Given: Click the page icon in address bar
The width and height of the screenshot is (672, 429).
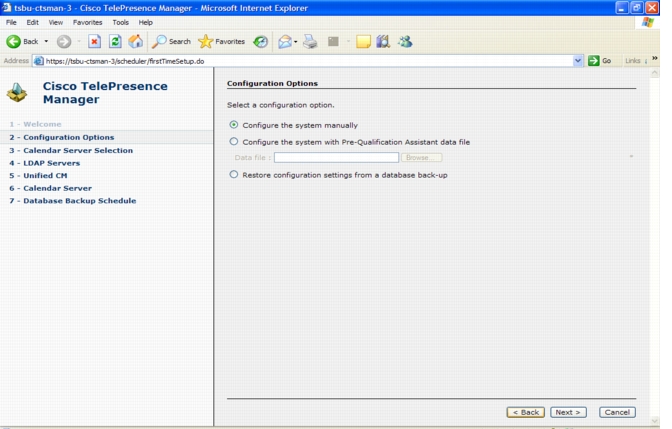Looking at the screenshot, I should click(x=39, y=61).
